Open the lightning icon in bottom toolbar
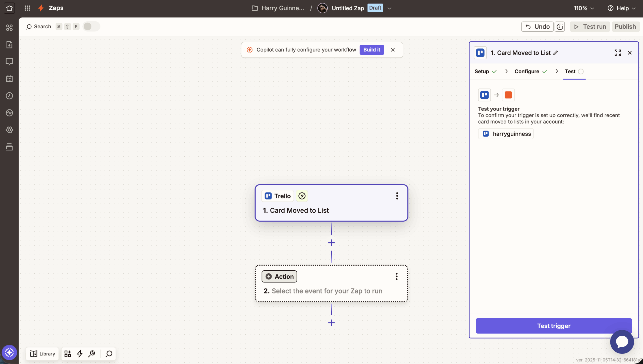The width and height of the screenshot is (643, 364). coord(79,353)
